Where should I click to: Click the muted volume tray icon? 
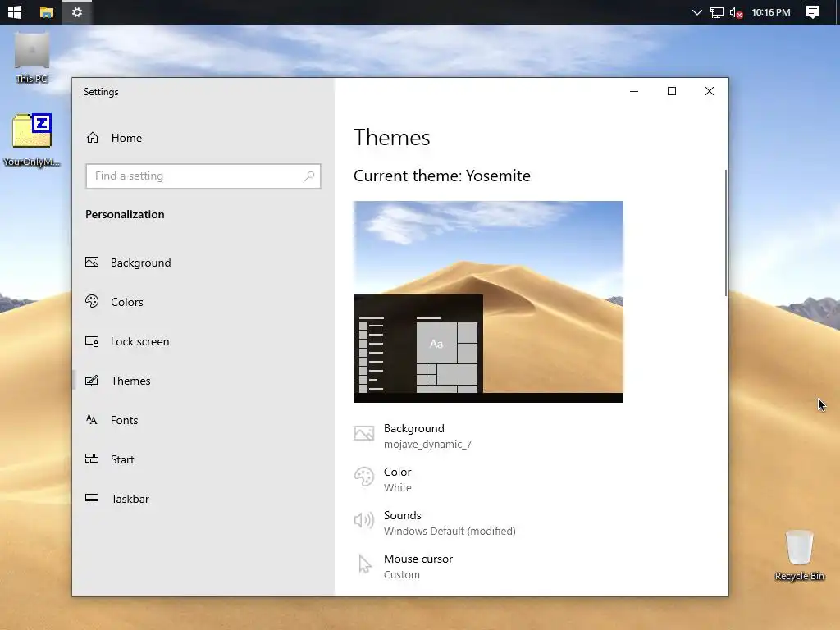click(736, 12)
